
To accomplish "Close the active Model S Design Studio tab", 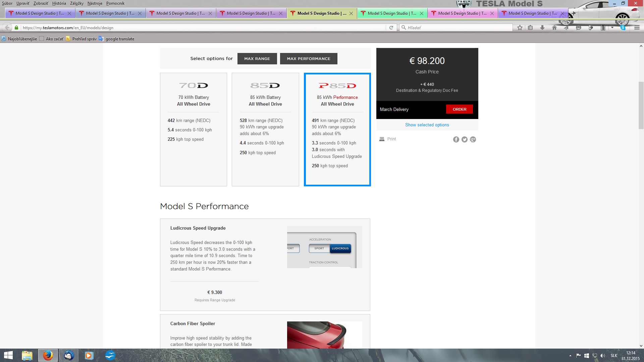I will [x=351, y=13].
